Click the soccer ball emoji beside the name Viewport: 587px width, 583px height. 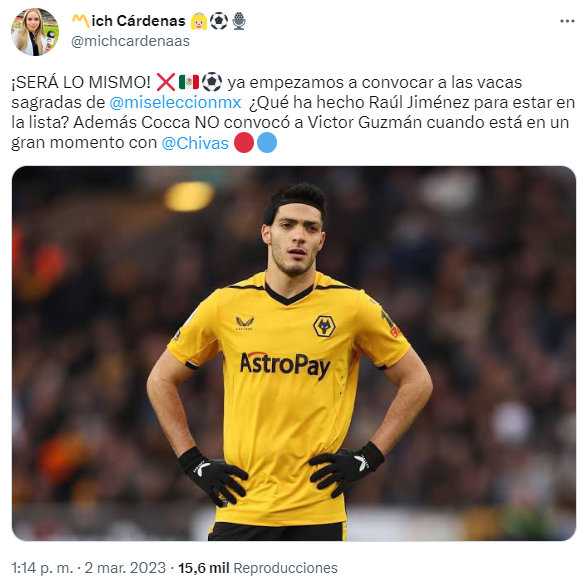point(219,21)
